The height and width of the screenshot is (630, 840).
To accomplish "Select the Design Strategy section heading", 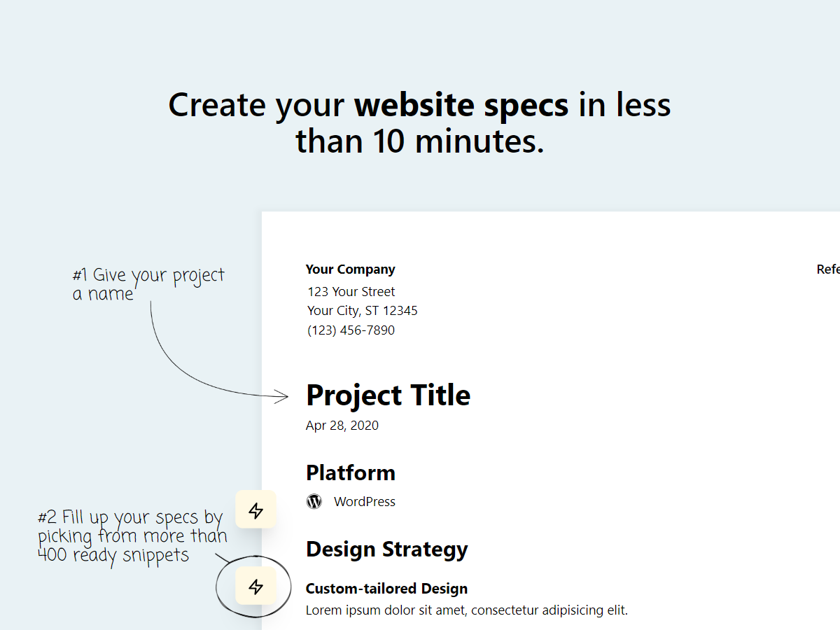I will point(386,549).
